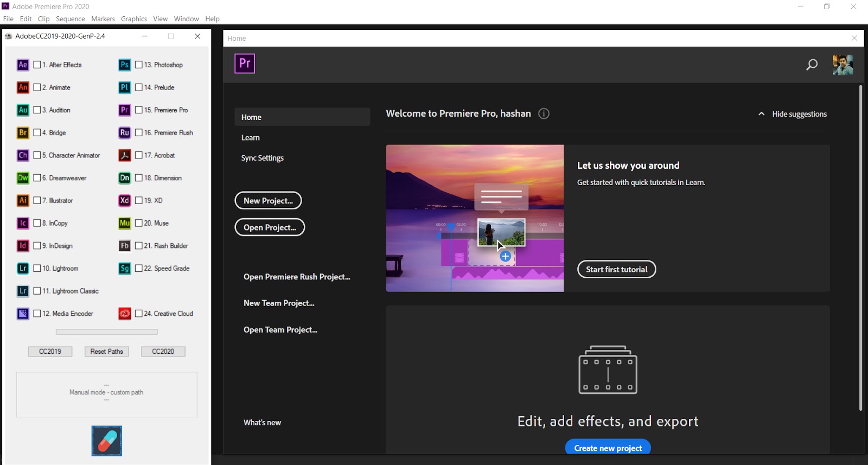Click the Premiere Pro logo in Home panel
This screenshot has height=465, width=868.
(x=245, y=63)
